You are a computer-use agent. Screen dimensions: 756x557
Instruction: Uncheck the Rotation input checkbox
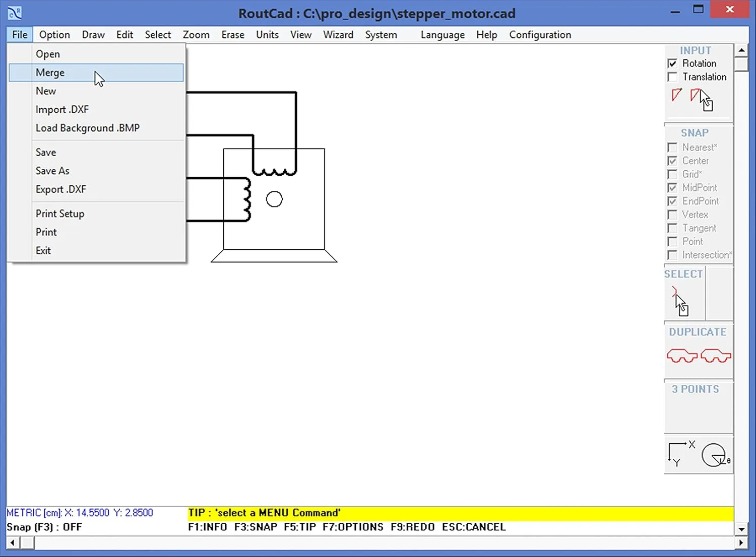(672, 63)
